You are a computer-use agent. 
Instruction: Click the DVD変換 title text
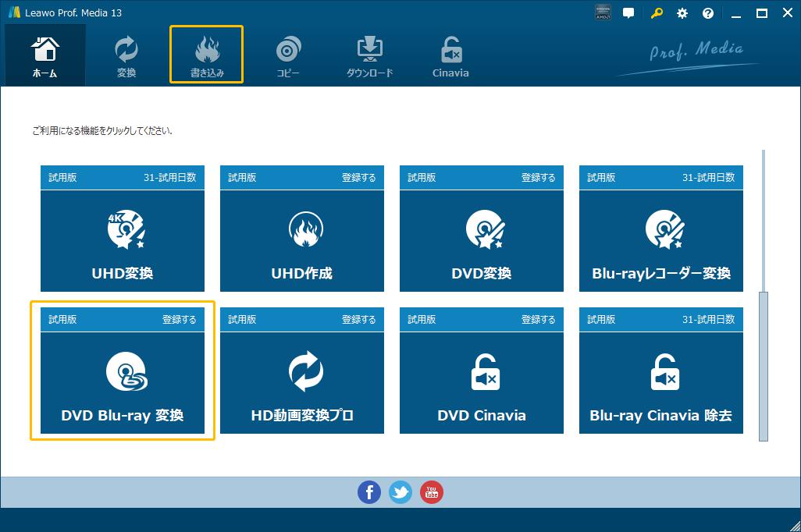tap(482, 274)
